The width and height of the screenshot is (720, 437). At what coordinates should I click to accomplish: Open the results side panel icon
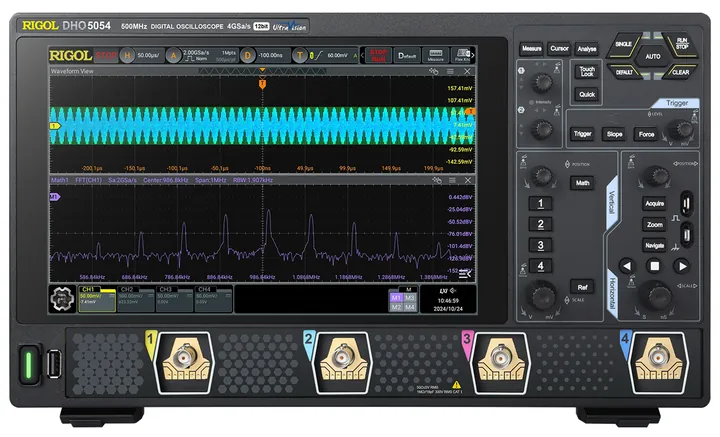[465, 274]
